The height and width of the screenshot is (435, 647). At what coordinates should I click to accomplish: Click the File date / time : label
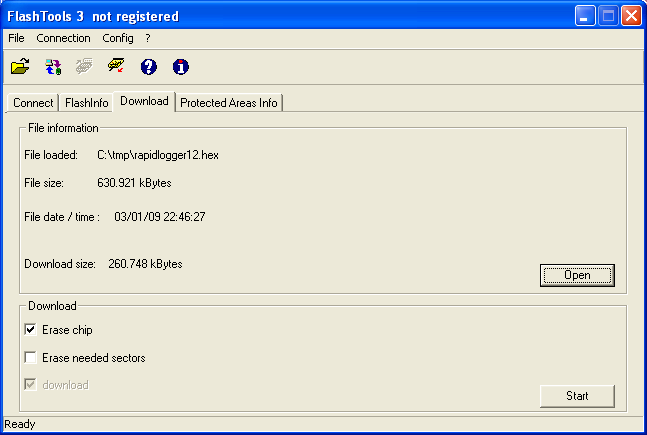click(x=62, y=217)
